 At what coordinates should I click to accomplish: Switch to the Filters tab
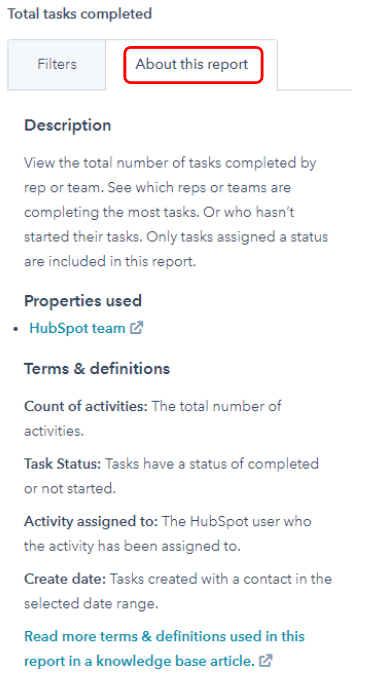(57, 64)
